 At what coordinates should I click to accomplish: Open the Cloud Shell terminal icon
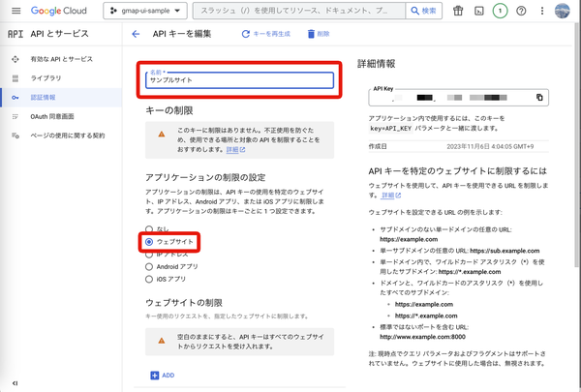coord(478,11)
